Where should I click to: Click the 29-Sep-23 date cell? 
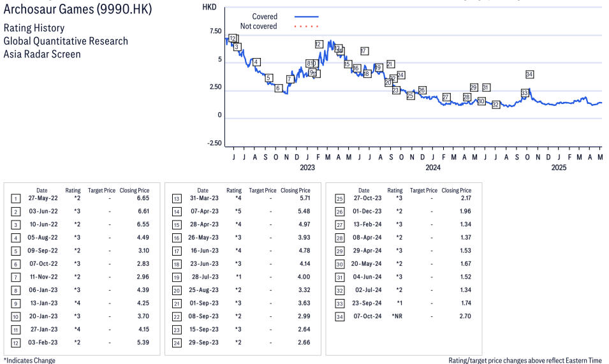pos(204,342)
